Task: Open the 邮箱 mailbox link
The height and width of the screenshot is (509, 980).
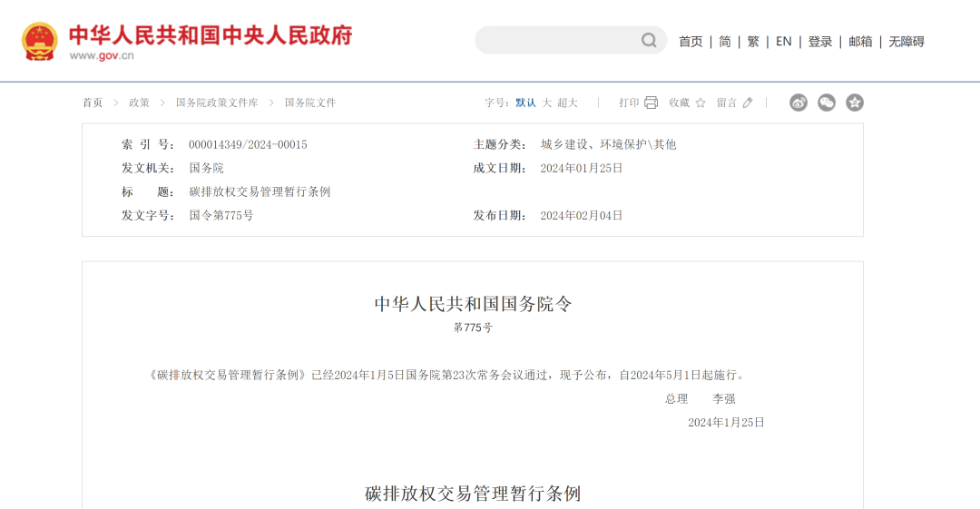Action: [x=860, y=42]
